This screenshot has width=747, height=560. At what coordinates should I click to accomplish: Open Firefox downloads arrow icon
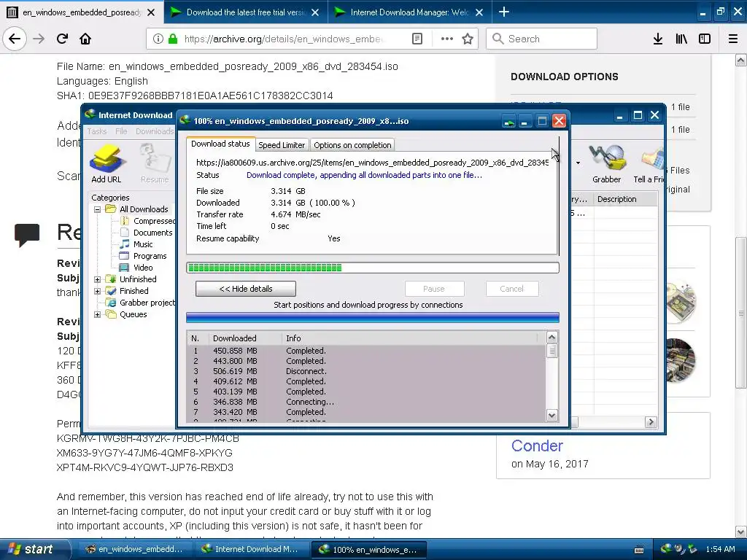point(657,39)
